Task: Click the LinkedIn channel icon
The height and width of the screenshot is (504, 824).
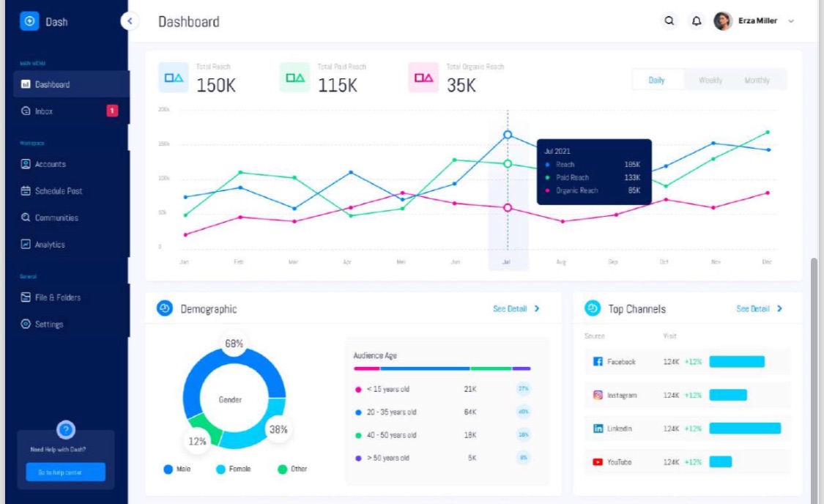Action: click(598, 429)
